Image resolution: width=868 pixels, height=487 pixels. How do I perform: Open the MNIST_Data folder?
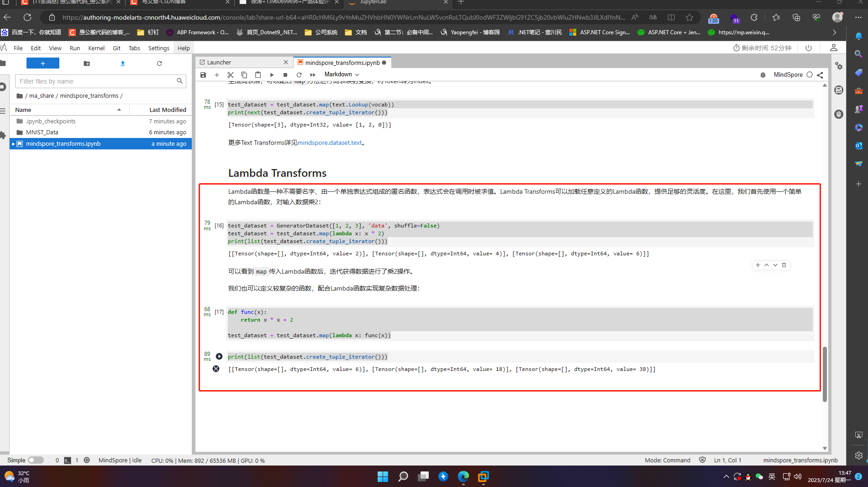tap(100, 132)
